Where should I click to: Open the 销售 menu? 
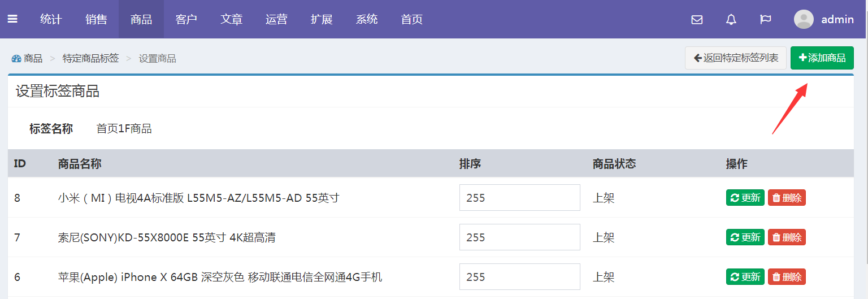(96, 19)
